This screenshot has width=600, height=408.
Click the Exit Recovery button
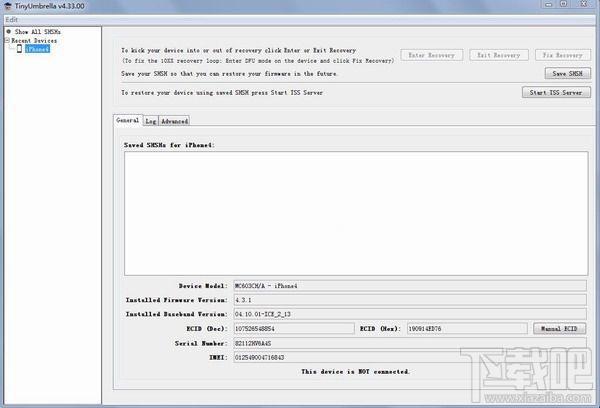(499, 55)
